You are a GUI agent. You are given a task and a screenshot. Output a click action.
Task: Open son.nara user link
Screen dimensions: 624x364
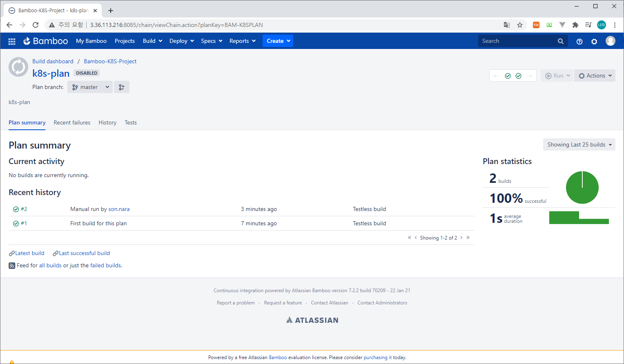tap(119, 209)
